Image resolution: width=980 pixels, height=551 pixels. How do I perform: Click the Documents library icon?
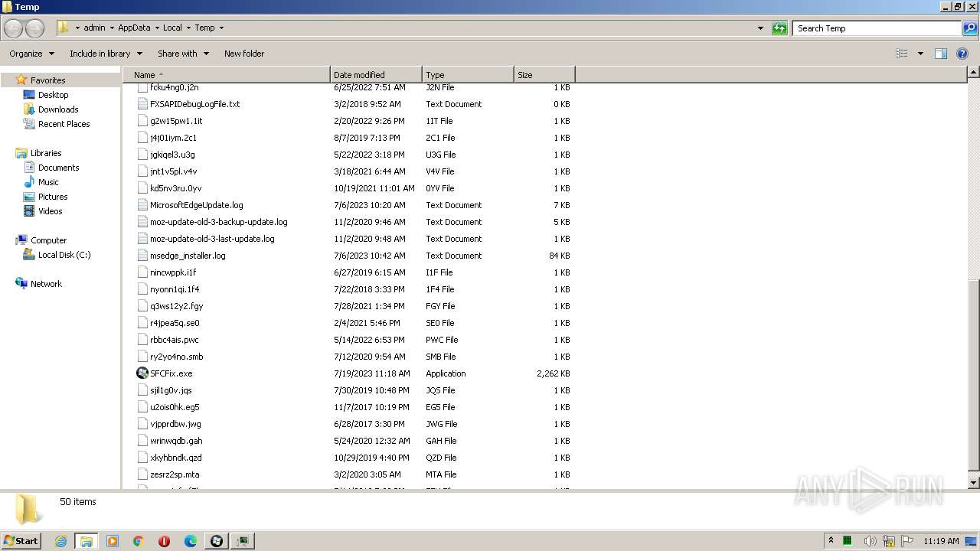click(29, 168)
